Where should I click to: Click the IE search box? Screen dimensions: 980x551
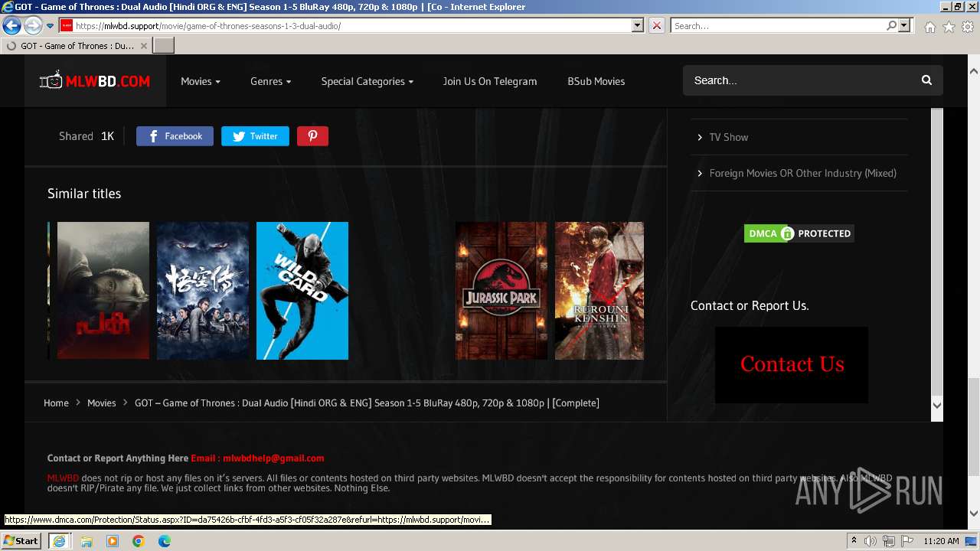(778, 26)
